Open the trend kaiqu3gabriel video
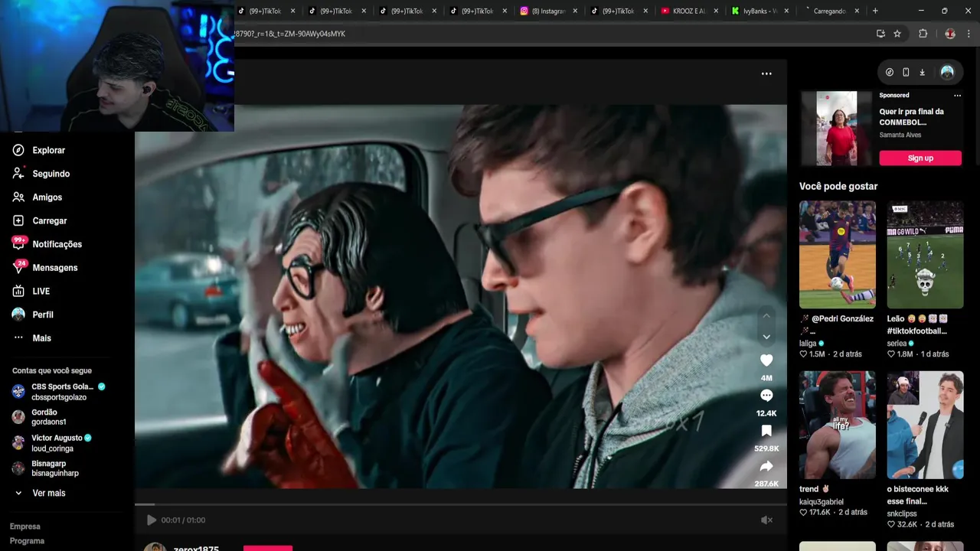The width and height of the screenshot is (980, 551). (x=838, y=425)
